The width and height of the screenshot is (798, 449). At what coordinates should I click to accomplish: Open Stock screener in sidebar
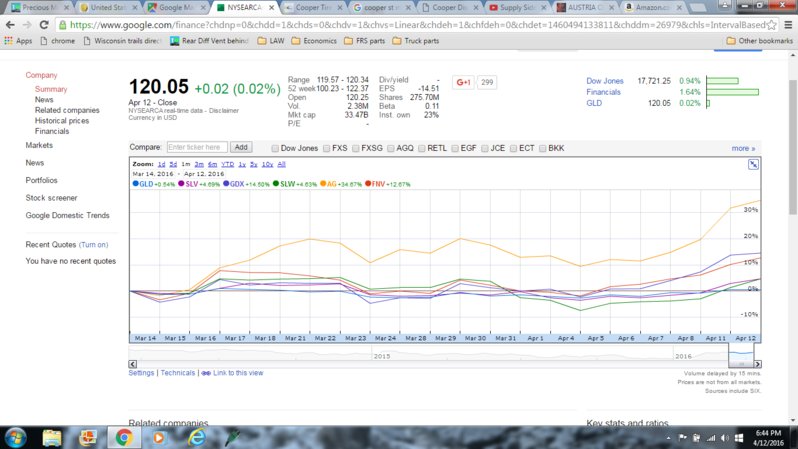click(51, 198)
